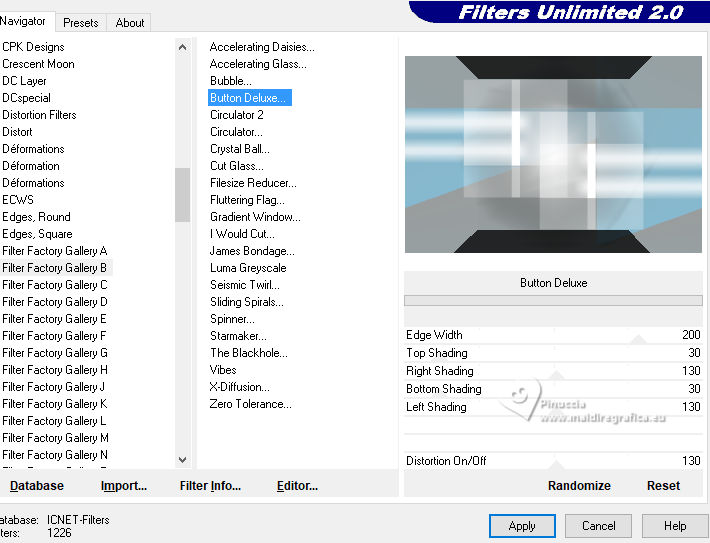Choose the Bubble filter
Viewport: 710px width, 543px height.
click(231, 81)
